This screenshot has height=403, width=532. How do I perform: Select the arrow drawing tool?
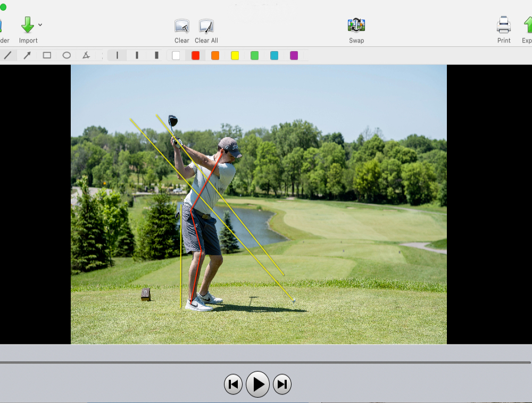click(27, 55)
